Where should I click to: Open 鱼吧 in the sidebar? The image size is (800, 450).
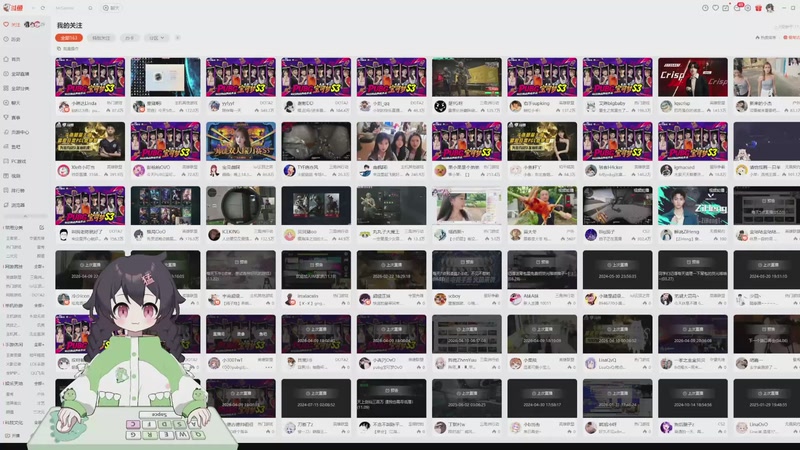pos(12,146)
